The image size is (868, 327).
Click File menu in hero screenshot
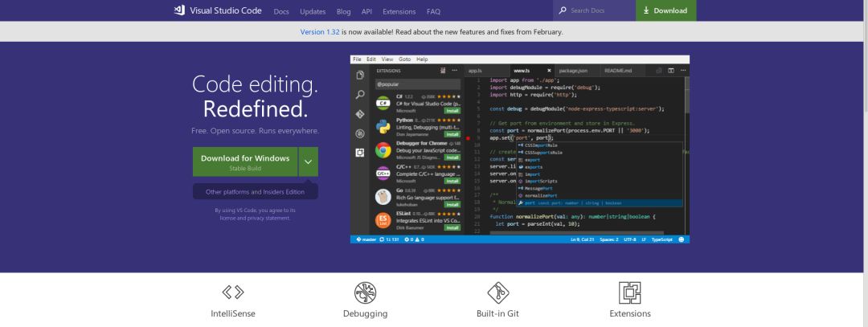click(x=357, y=59)
